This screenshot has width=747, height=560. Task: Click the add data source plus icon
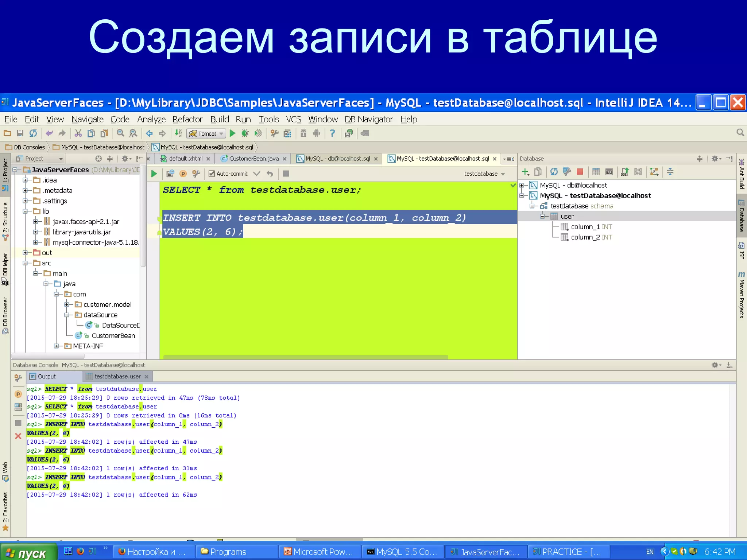(x=525, y=172)
